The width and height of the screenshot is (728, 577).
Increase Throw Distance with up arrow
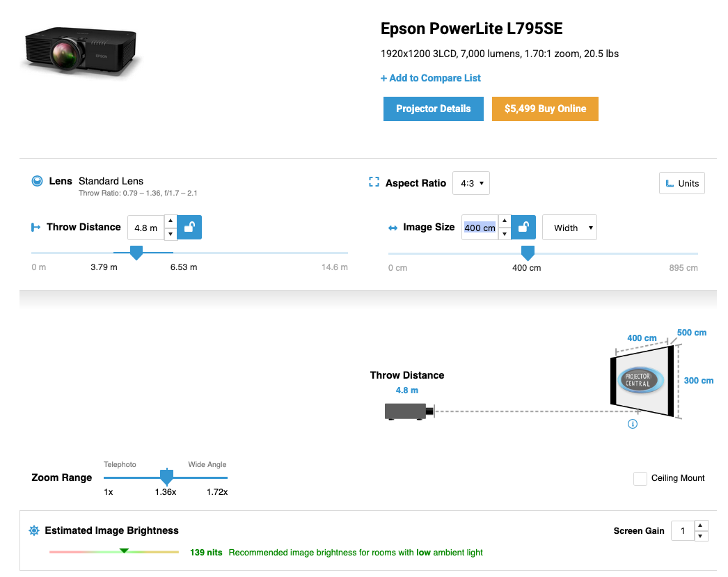[171, 221]
